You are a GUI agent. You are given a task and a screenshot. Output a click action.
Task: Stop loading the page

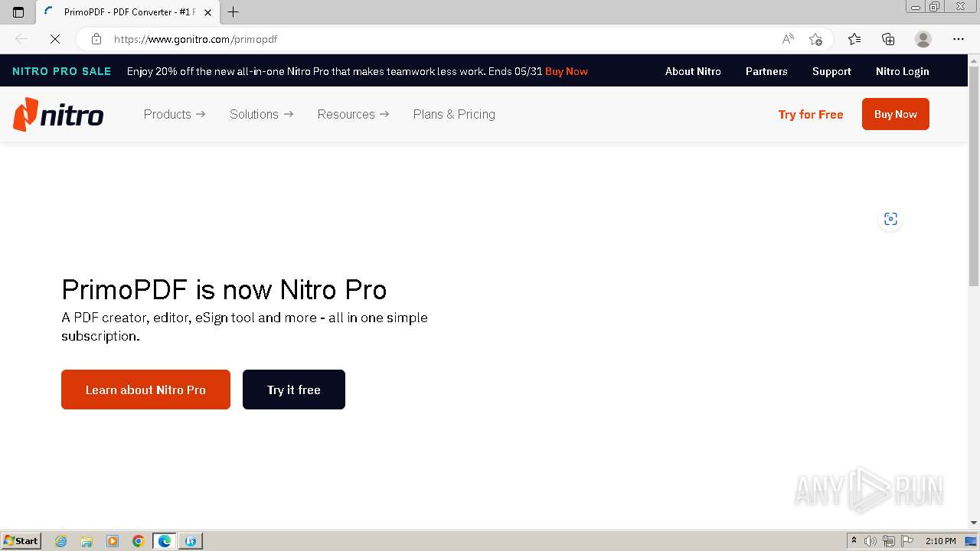click(x=55, y=39)
